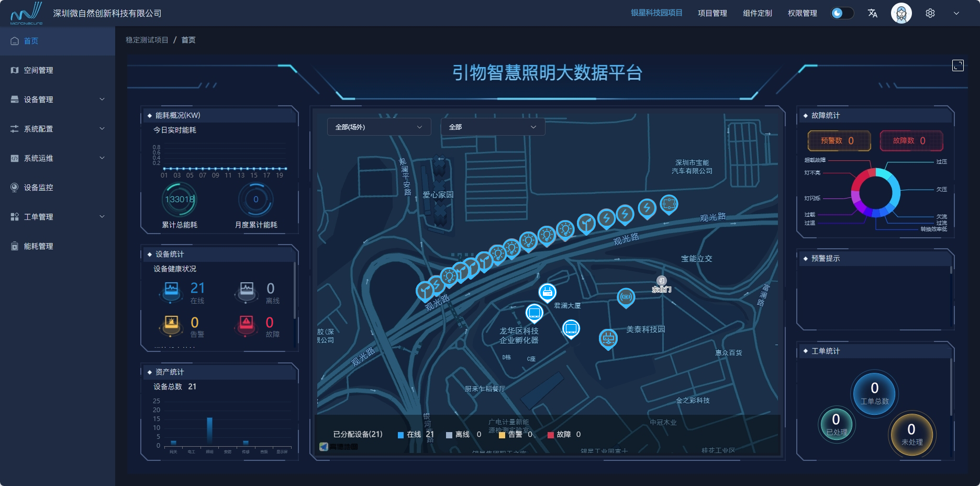Click the home icon in sidebar
Screen dimensions: 980x486
[15, 41]
